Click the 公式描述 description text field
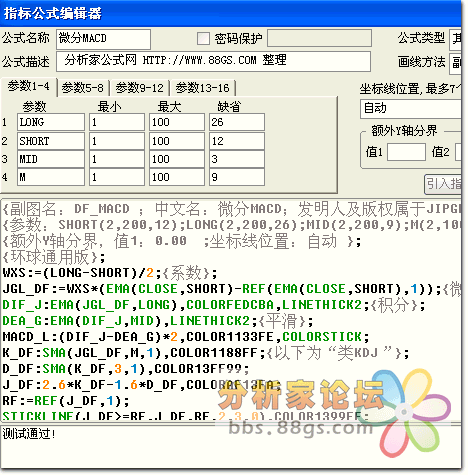This screenshot has width=468, height=475. pyautogui.click(x=213, y=61)
